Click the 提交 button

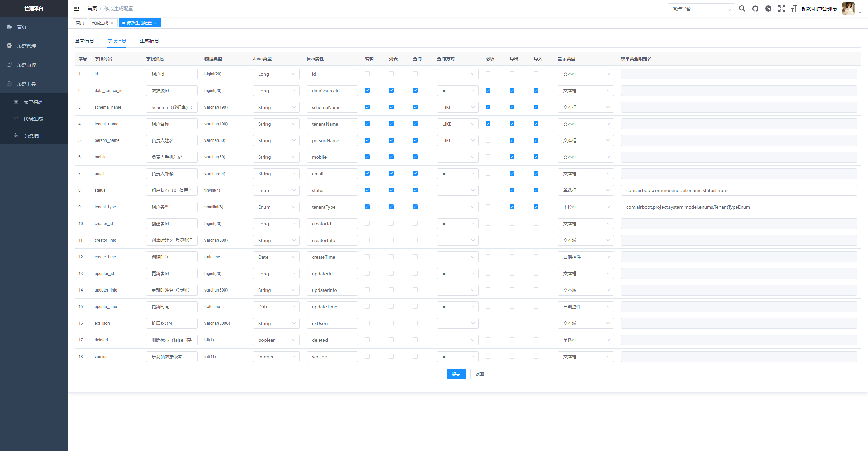pyautogui.click(x=456, y=374)
